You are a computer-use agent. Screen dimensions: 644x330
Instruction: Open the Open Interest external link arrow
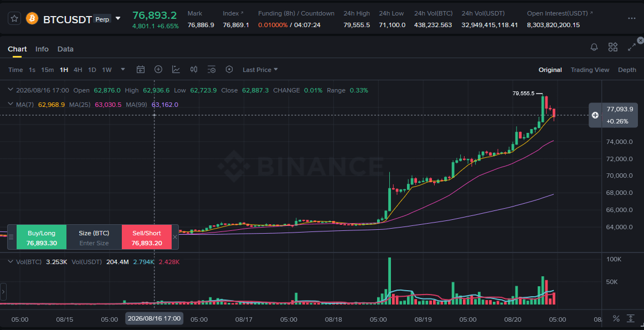coord(591,13)
